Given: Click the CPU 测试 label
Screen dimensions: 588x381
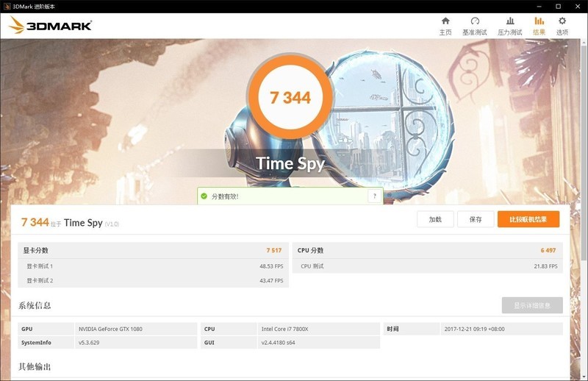Looking at the screenshot, I should tap(312, 266).
